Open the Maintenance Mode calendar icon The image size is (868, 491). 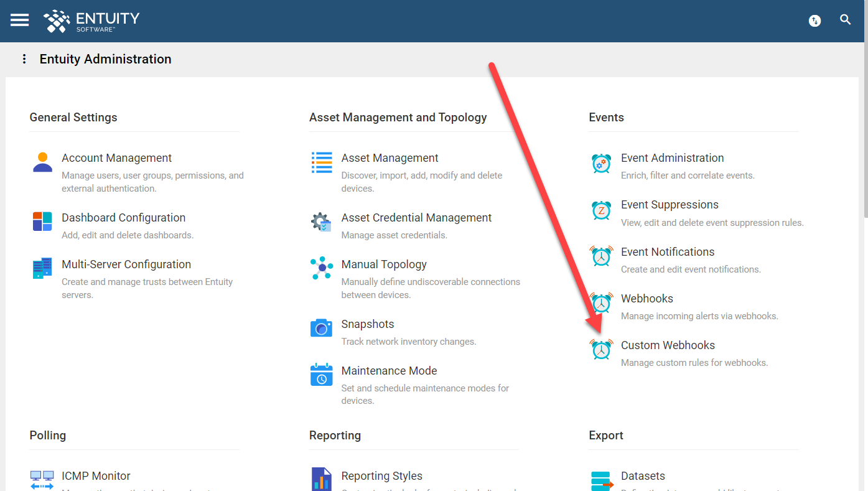tap(321, 375)
